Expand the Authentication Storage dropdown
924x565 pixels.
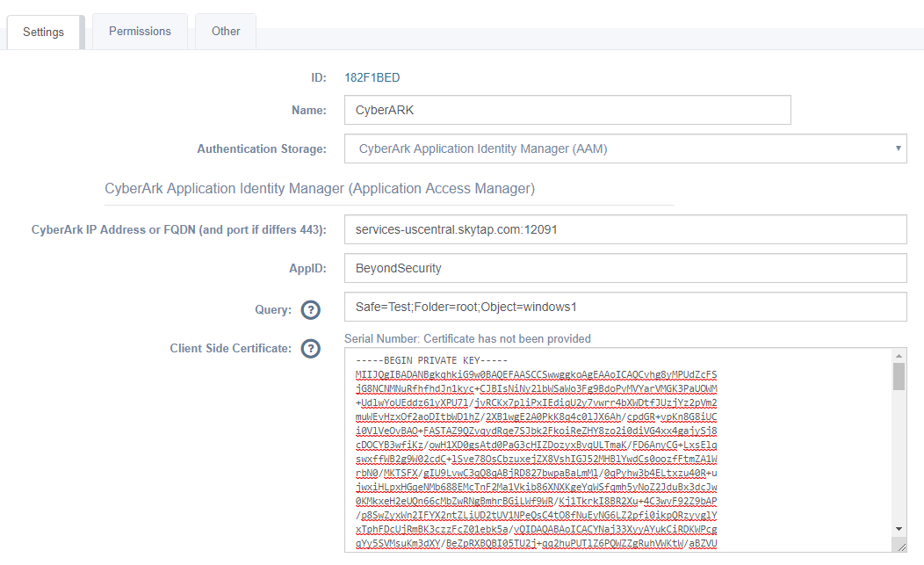(x=625, y=148)
